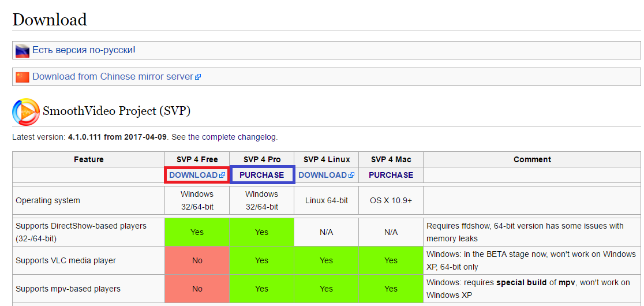Click PURCHASE link under SVP 4 Pro

[x=261, y=175]
